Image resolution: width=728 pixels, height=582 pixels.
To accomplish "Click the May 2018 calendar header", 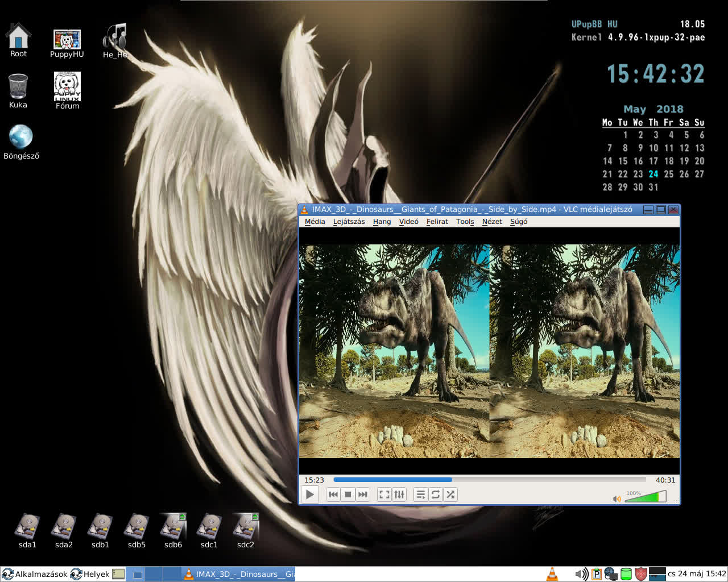I will 653,109.
